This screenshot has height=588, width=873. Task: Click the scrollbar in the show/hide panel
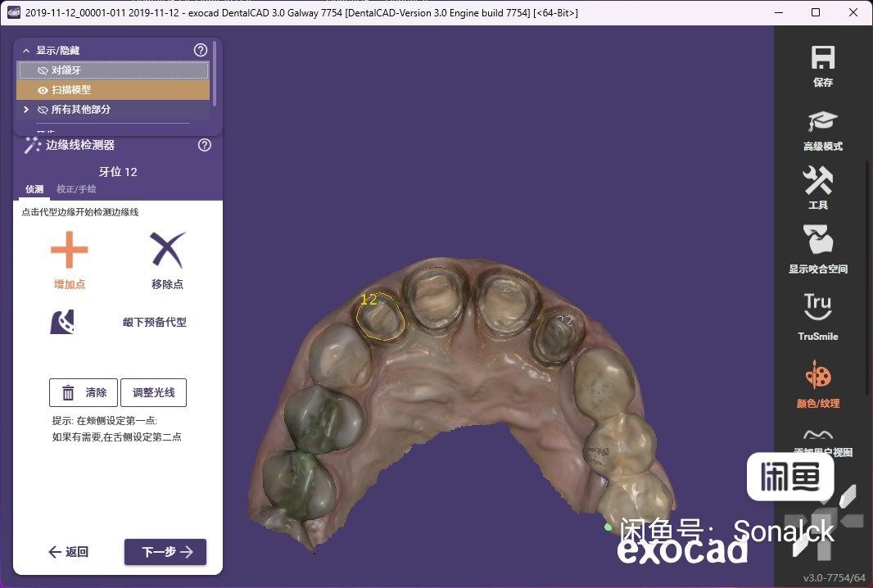[x=215, y=73]
